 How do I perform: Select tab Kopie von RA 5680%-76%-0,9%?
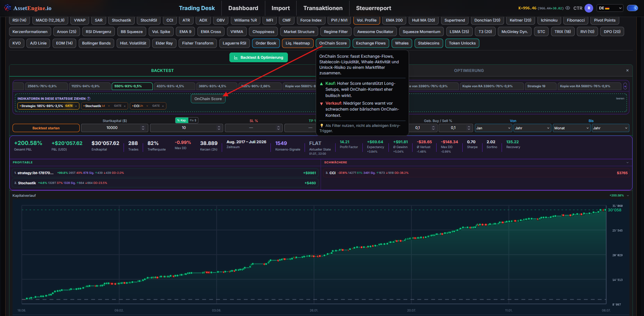(x=589, y=86)
